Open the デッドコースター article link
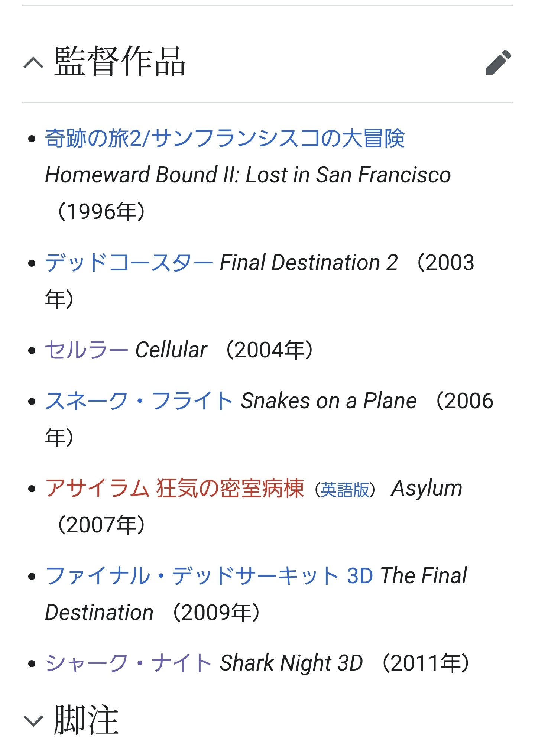The image size is (535, 756). click(x=129, y=263)
